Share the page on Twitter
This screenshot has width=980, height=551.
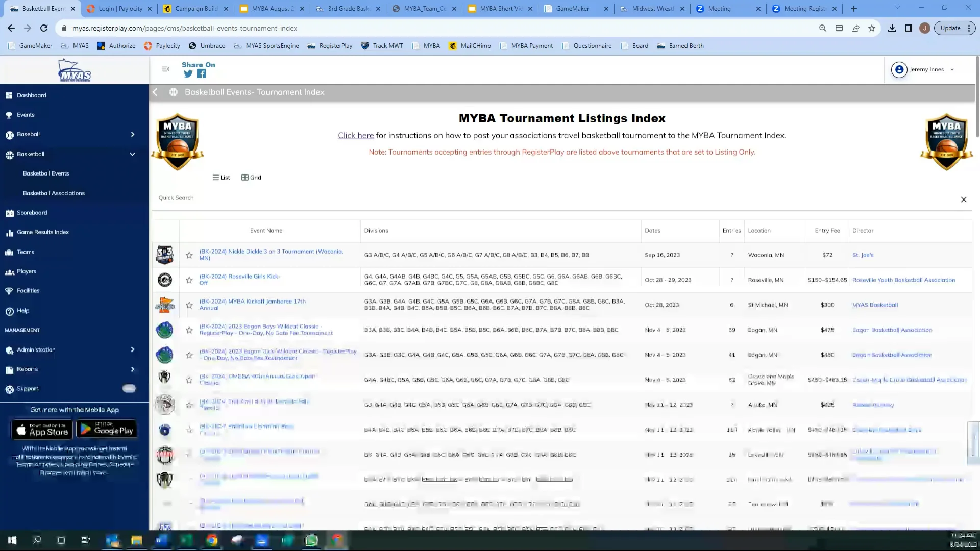pos(188,74)
